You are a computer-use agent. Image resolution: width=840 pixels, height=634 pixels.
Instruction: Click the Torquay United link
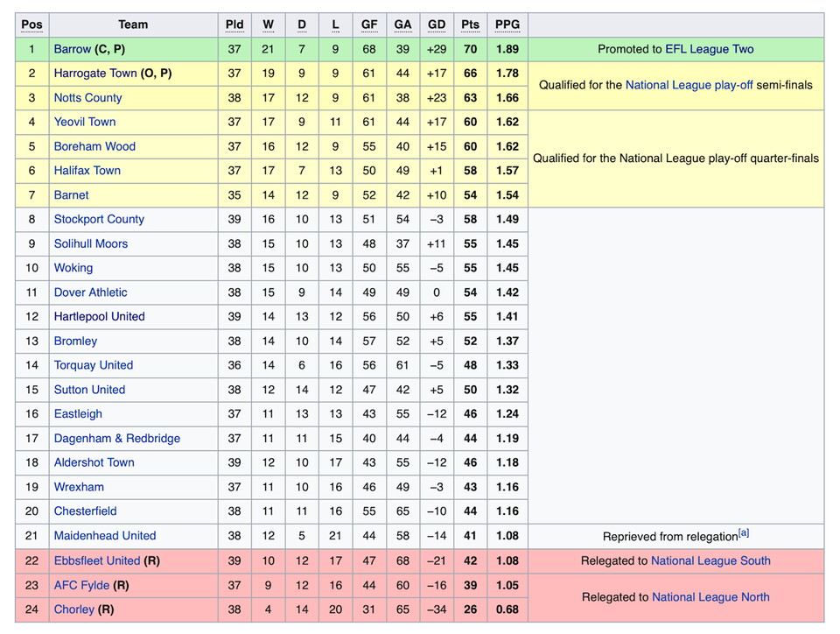point(94,365)
